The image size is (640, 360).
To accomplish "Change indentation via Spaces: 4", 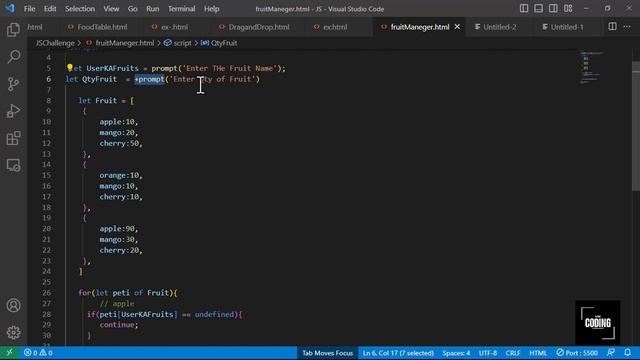I will click(x=456, y=353).
